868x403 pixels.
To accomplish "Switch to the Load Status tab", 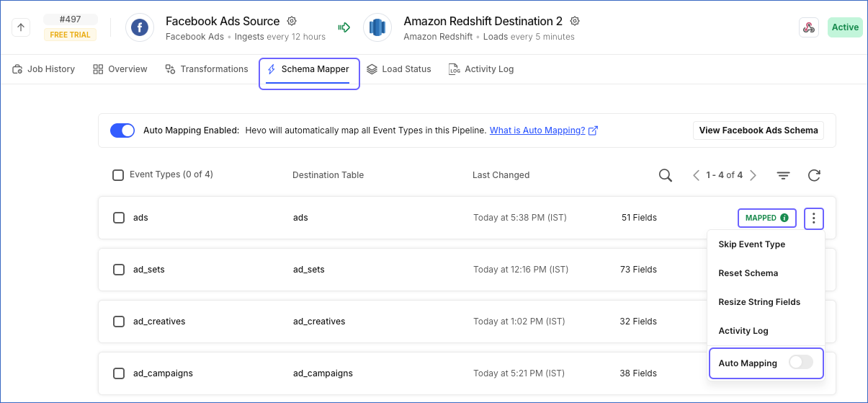I will coord(399,69).
